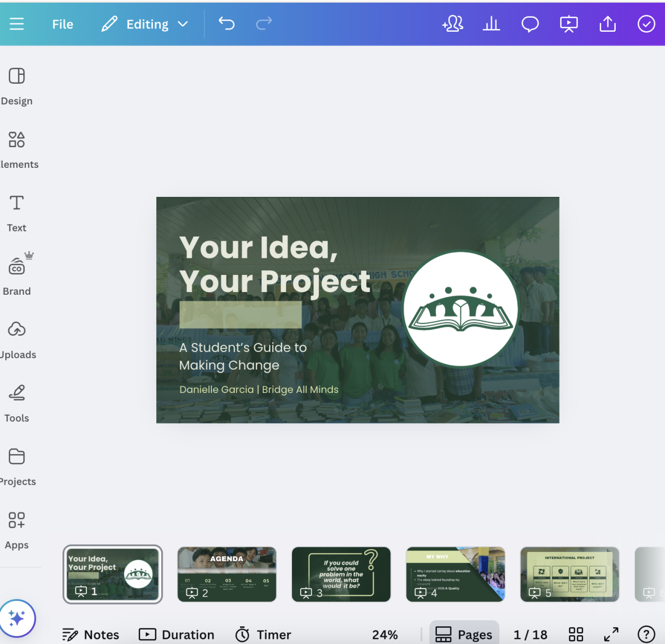Toggle the Pages view

pos(464,634)
